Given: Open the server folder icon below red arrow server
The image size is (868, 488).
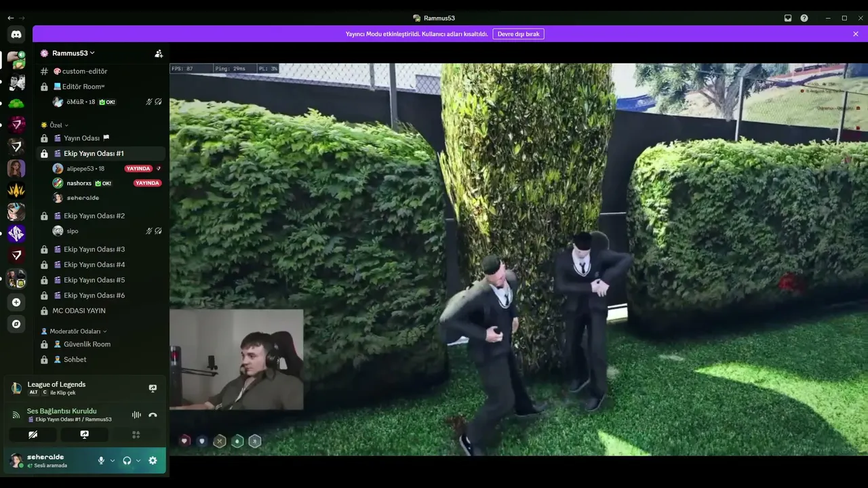Looking at the screenshot, I should 16,278.
